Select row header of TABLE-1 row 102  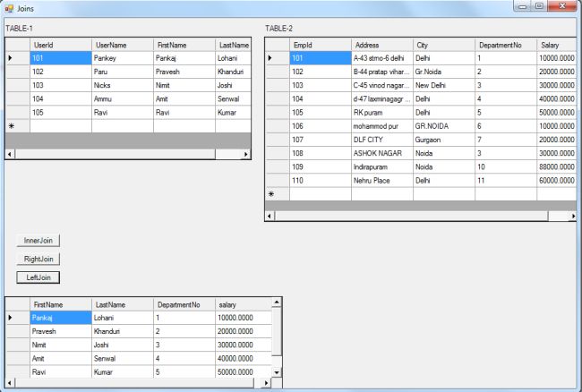[x=18, y=72]
